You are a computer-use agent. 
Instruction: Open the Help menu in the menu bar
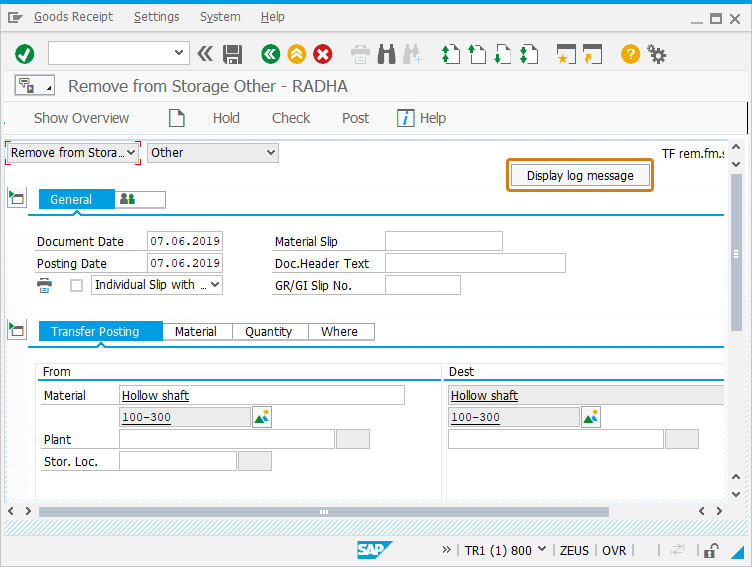point(272,17)
